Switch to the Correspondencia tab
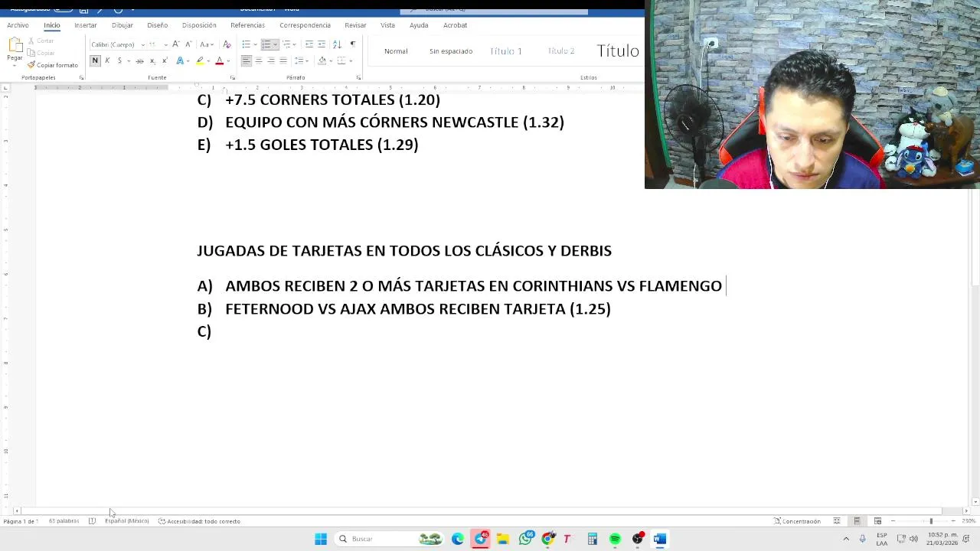The image size is (980, 551). pos(305,25)
